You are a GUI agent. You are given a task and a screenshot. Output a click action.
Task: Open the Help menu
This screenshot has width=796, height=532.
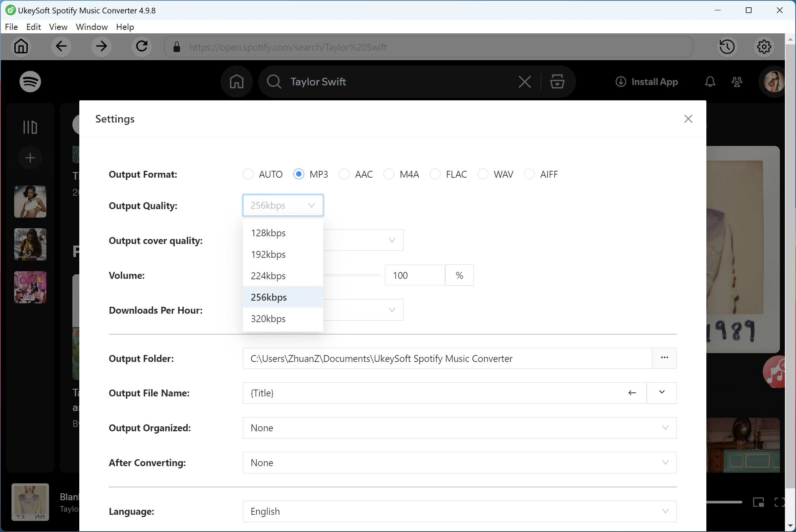point(125,27)
